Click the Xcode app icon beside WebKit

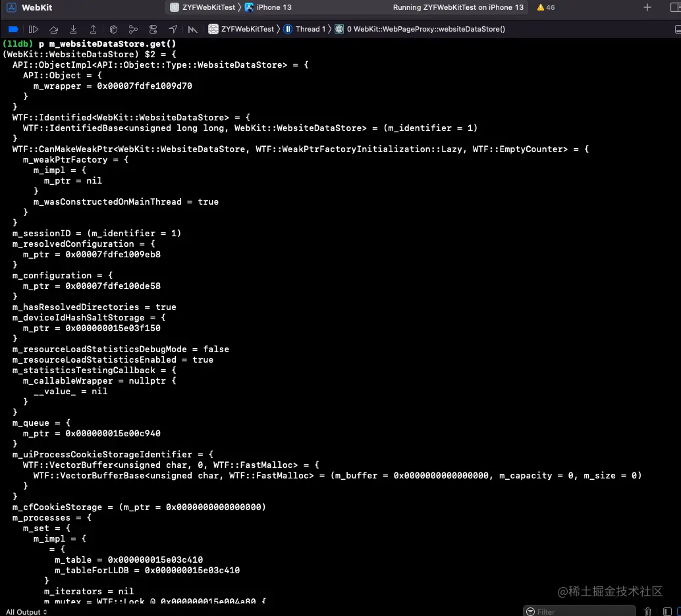pos(11,7)
